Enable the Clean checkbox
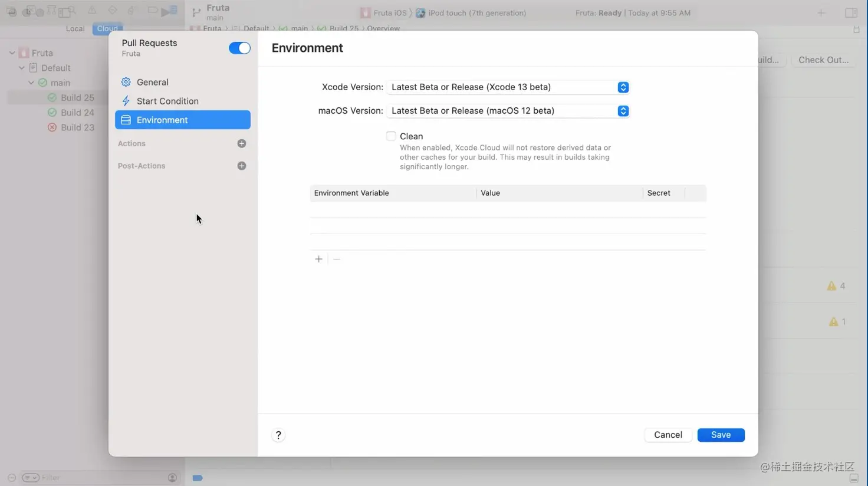The image size is (868, 486). (391, 136)
